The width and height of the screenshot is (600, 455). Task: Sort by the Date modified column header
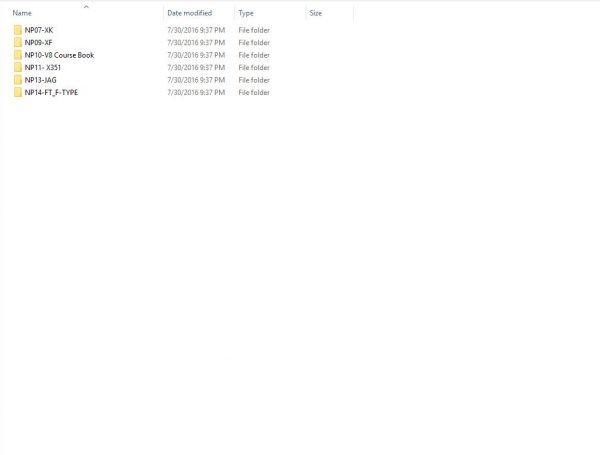pyautogui.click(x=189, y=13)
